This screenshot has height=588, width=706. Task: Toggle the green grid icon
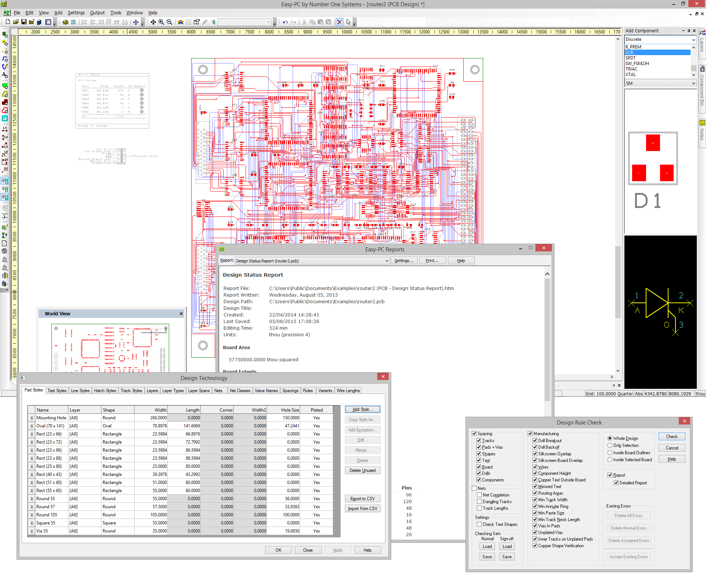coord(73,22)
